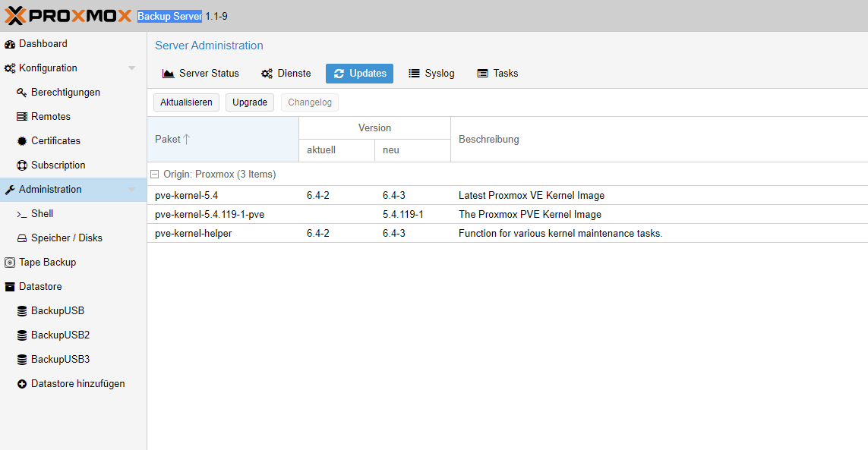Click the highlighted Backup Server text
Screen dimensions: 868x450
coord(169,17)
